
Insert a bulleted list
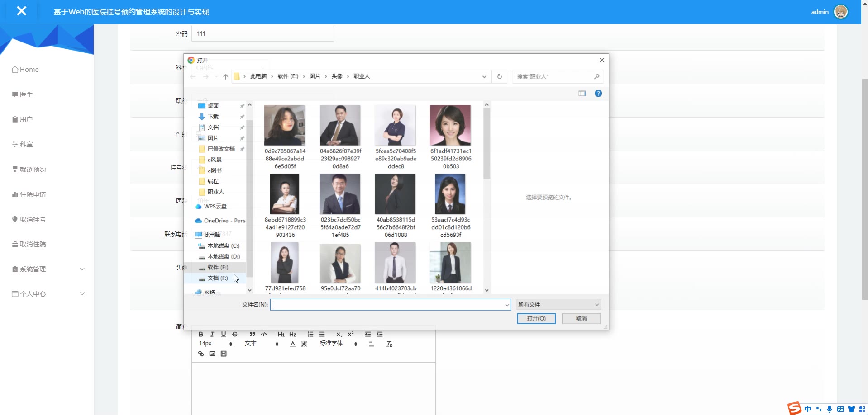point(322,334)
